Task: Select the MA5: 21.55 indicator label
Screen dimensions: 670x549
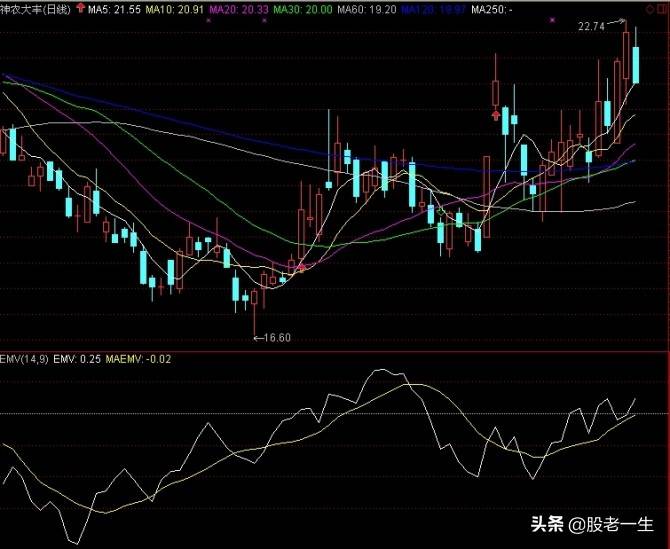Action: (x=114, y=9)
